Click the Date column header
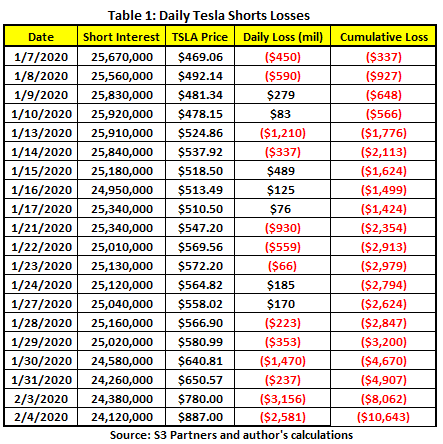The width and height of the screenshot is (443, 444). tap(41, 36)
